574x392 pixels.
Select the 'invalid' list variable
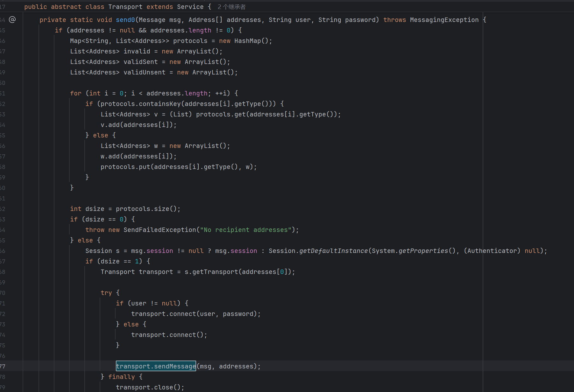137,51
